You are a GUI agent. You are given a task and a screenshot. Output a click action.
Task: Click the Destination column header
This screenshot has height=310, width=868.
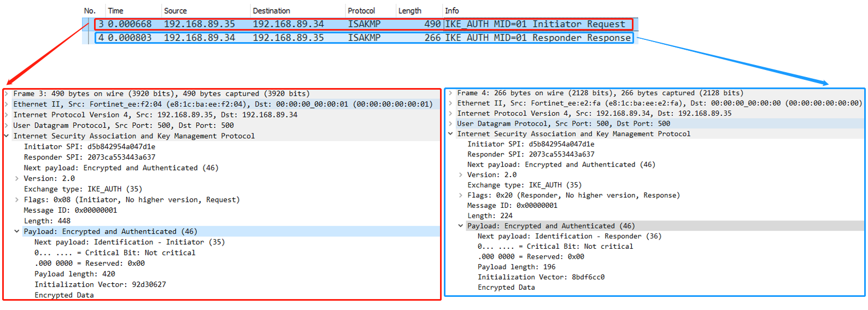[x=271, y=11]
